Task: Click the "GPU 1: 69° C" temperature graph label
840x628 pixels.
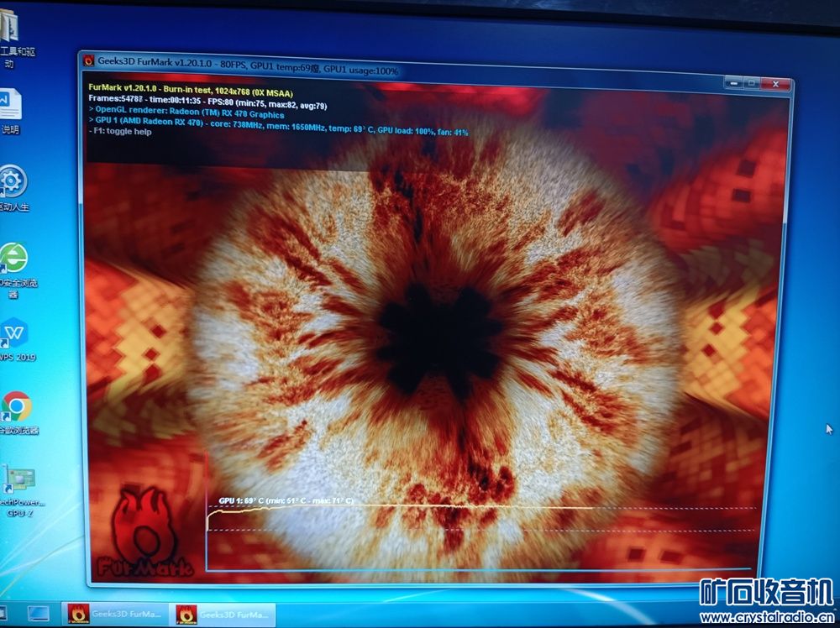Action: (x=286, y=500)
